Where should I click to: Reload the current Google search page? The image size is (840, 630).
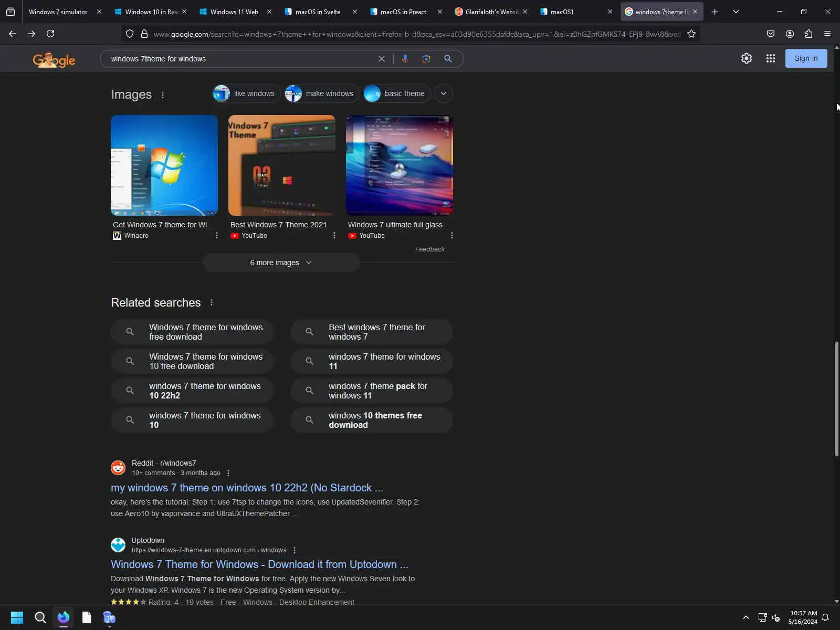pyautogui.click(x=50, y=34)
